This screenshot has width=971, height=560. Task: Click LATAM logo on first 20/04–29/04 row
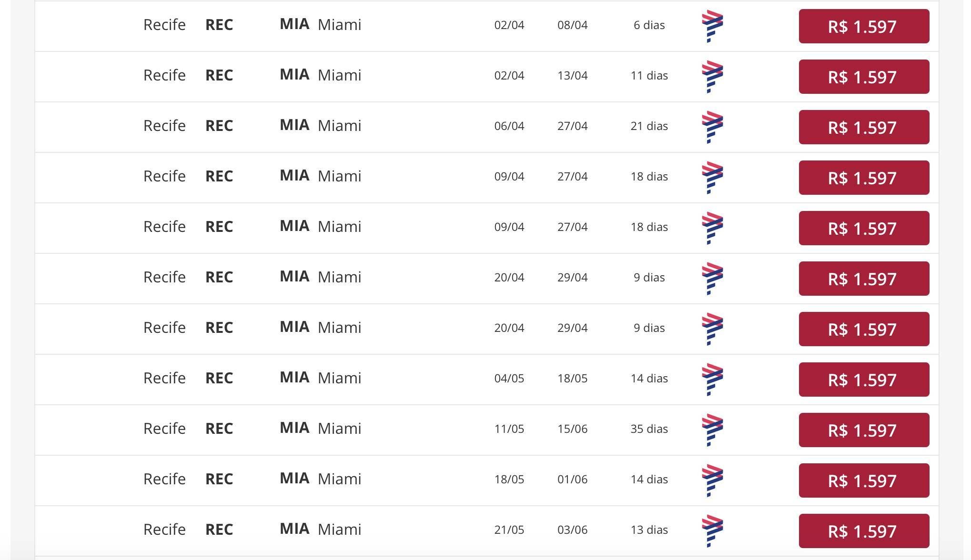point(712,279)
